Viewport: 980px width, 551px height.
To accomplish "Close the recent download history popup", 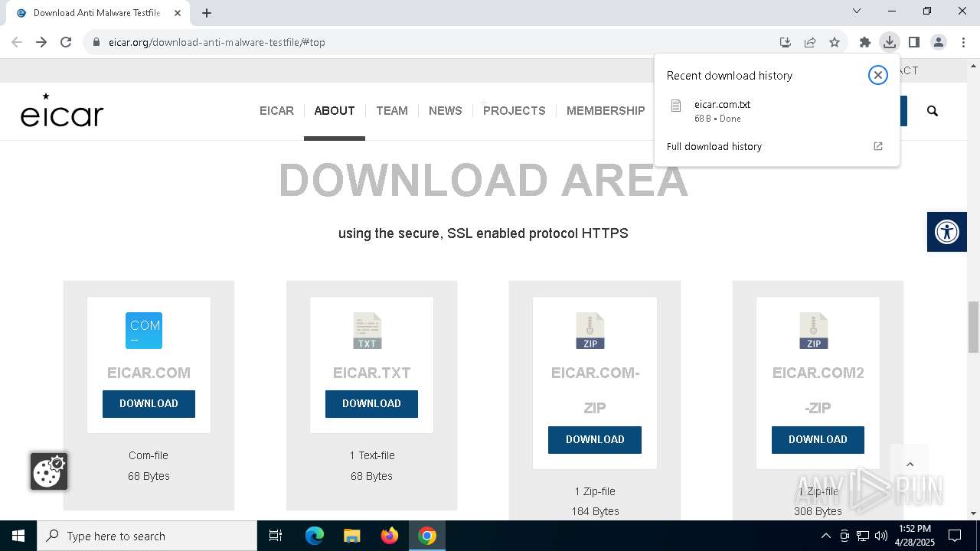I will pos(878,75).
